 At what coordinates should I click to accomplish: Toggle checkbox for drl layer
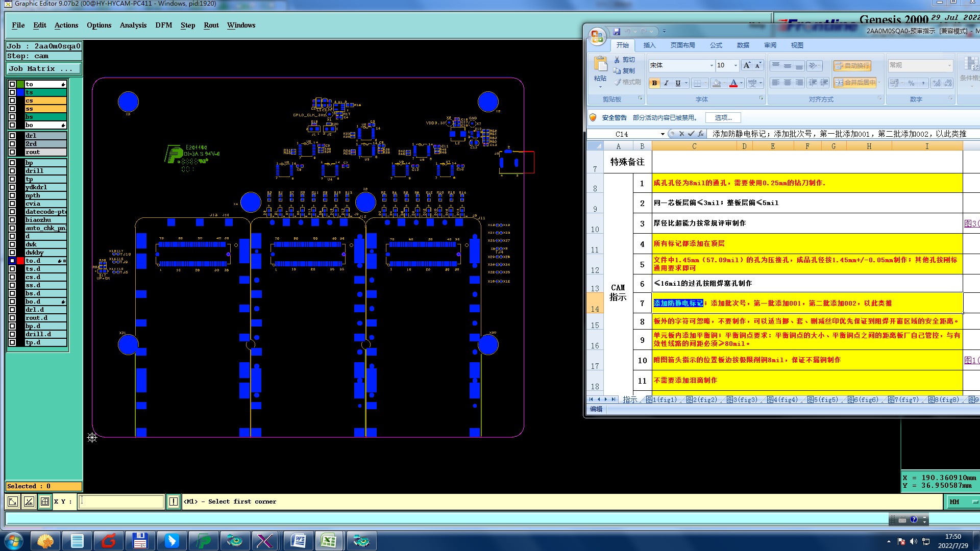pos(12,136)
